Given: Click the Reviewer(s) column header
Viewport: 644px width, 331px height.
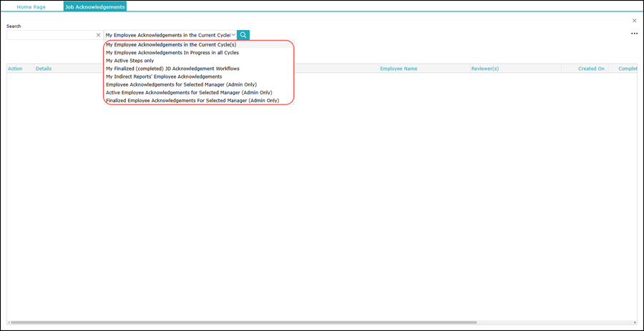Looking at the screenshot, I should 484,69.
